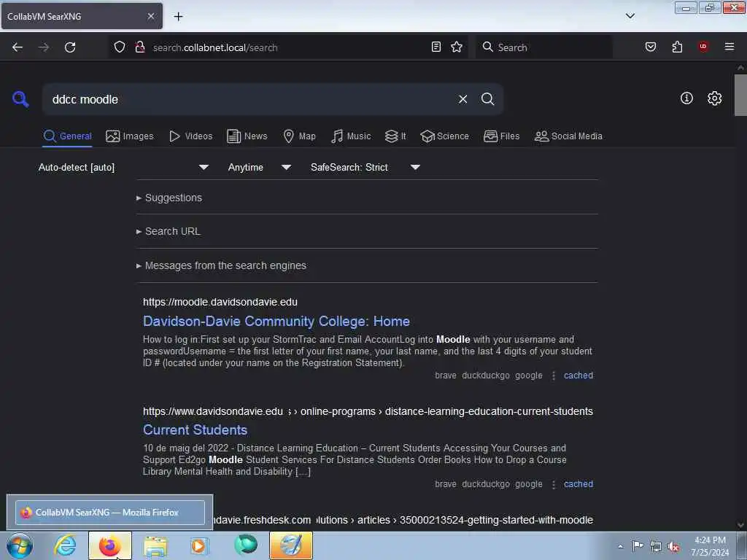Open Davidson-Davie Community College: Home link

tap(276, 322)
